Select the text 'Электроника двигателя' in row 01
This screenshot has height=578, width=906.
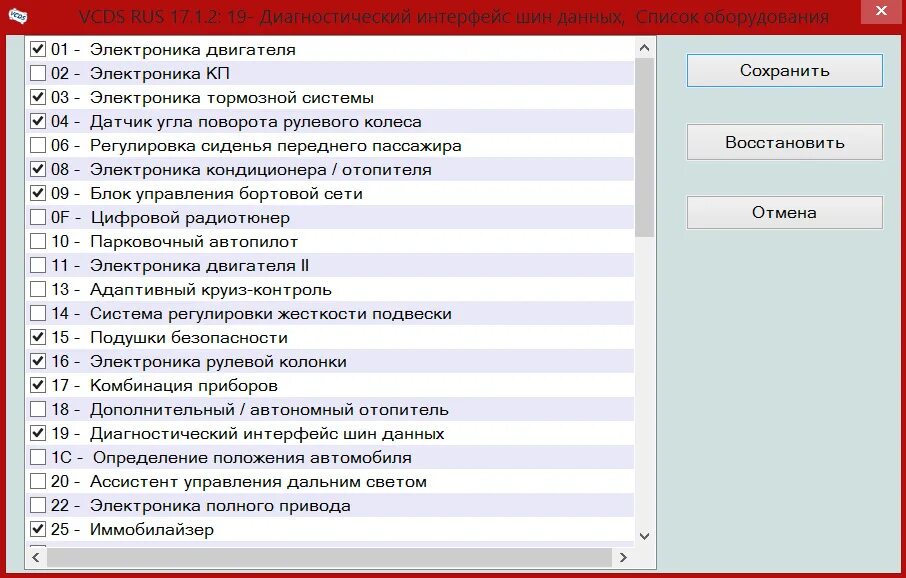(192, 50)
